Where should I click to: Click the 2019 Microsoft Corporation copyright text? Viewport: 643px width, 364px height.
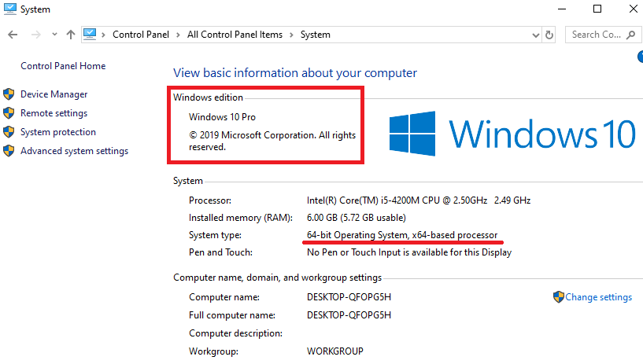272,141
